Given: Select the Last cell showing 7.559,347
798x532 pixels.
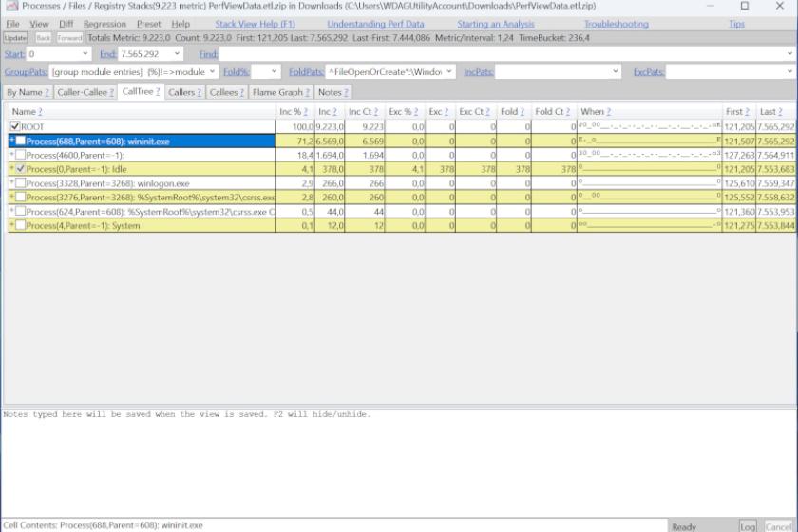Looking at the screenshot, I should [x=775, y=183].
